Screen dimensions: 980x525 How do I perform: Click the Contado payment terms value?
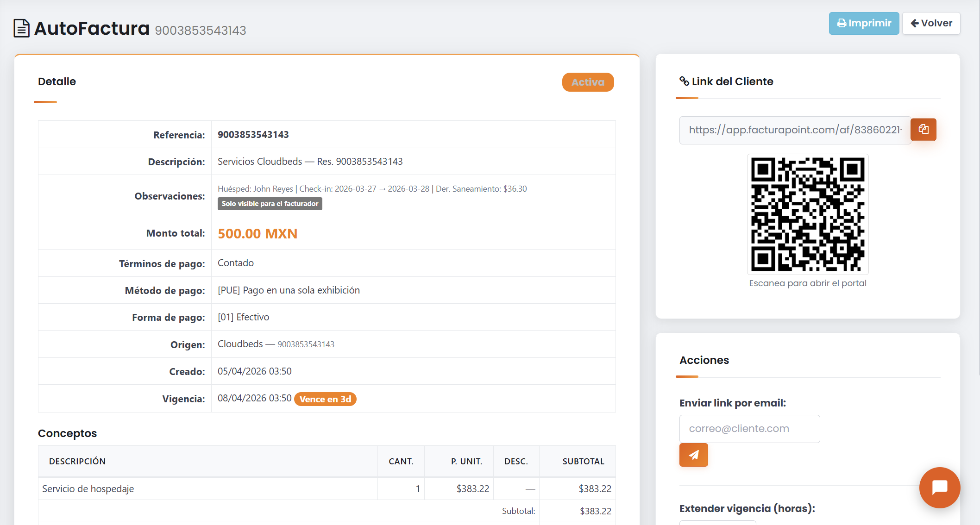pyautogui.click(x=236, y=263)
